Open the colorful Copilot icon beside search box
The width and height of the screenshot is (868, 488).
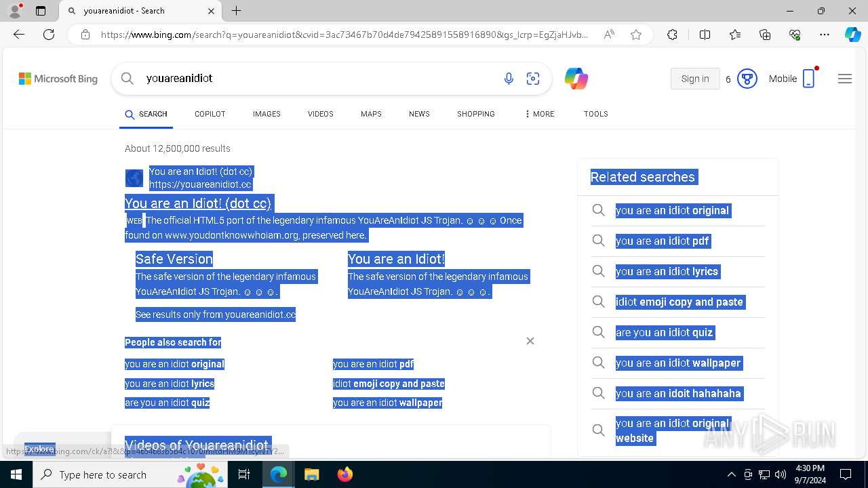(x=576, y=79)
